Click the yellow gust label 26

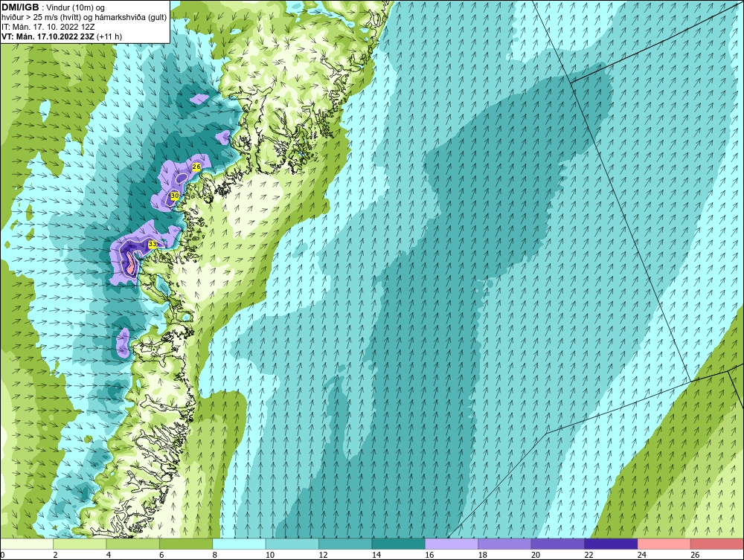(196, 167)
